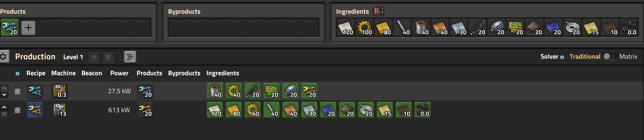Select the blue-highlighted recipe icon in second row
Viewport: 644px width, 140px height.
[x=35, y=110]
